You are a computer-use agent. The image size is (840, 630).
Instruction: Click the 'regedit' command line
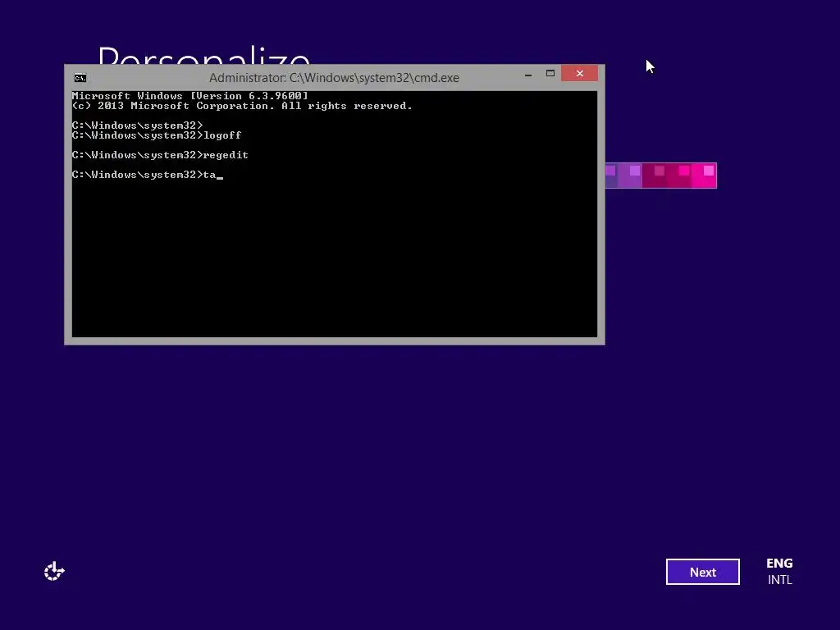coord(160,155)
